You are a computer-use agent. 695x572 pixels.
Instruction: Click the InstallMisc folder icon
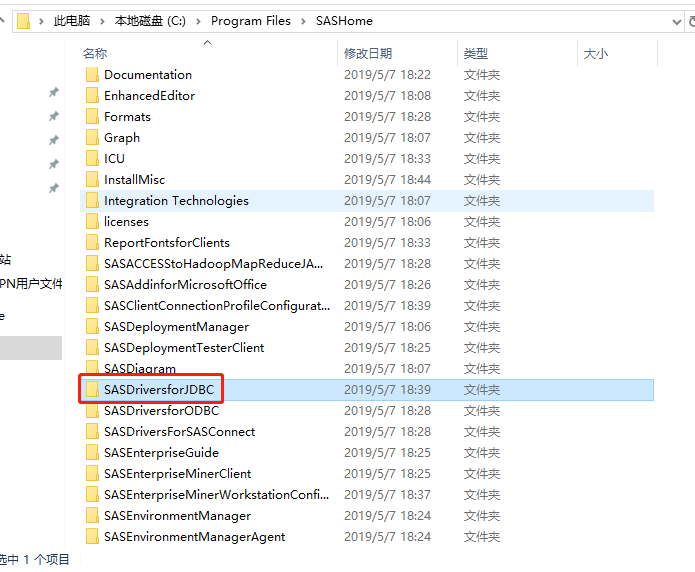pos(92,180)
